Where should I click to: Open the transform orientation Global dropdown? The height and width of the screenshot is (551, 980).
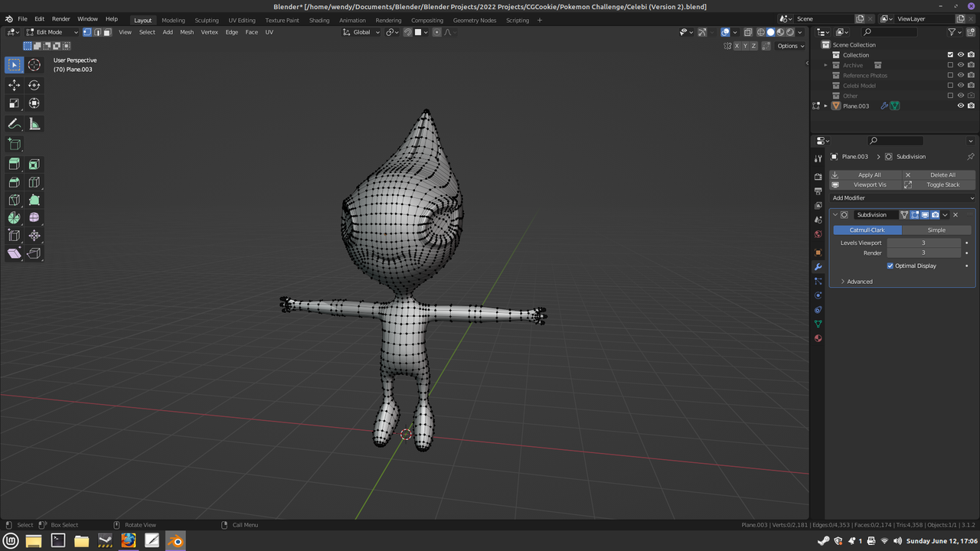pyautogui.click(x=361, y=32)
